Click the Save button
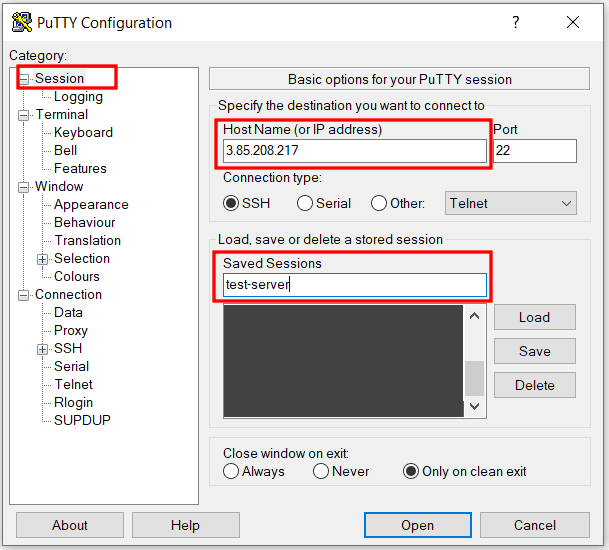 [x=535, y=351]
